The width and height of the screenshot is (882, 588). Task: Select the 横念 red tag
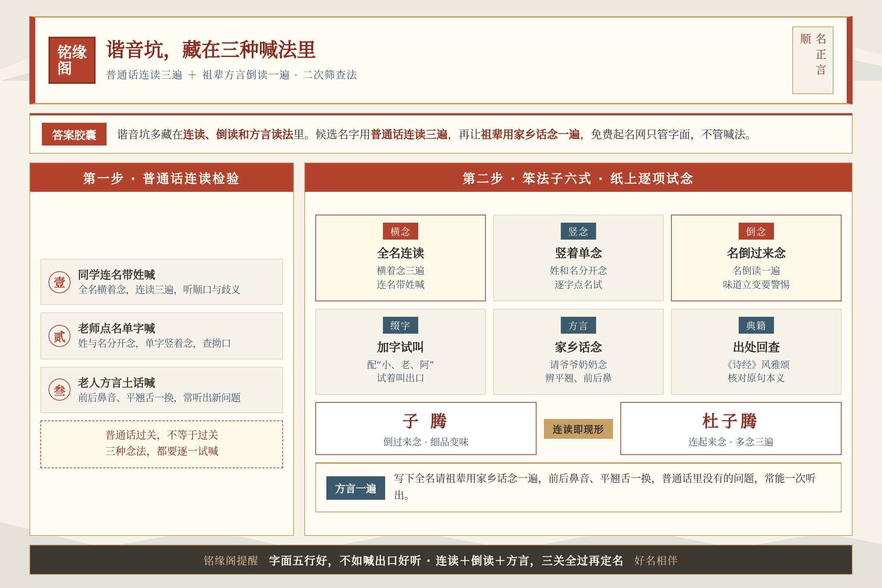pyautogui.click(x=400, y=231)
